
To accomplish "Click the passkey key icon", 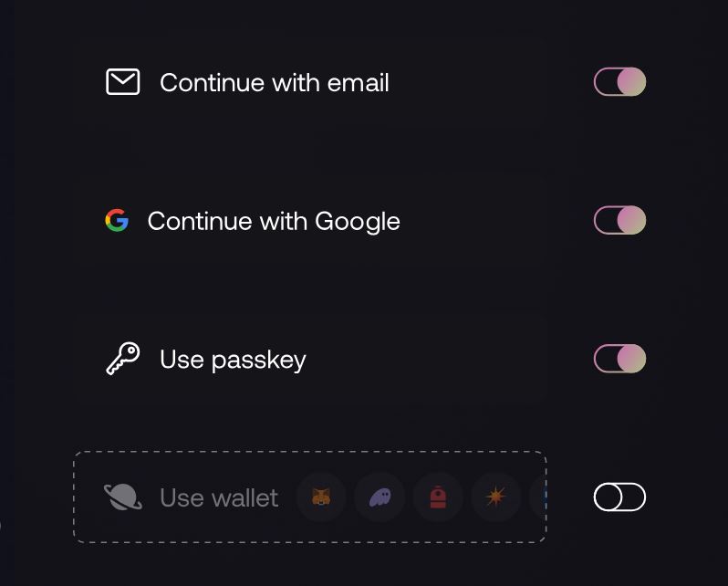I will [x=122, y=359].
